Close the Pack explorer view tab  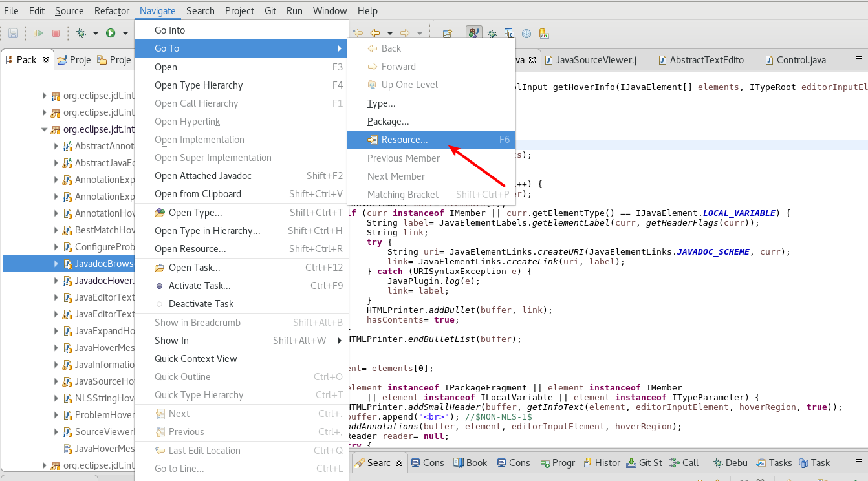point(46,60)
